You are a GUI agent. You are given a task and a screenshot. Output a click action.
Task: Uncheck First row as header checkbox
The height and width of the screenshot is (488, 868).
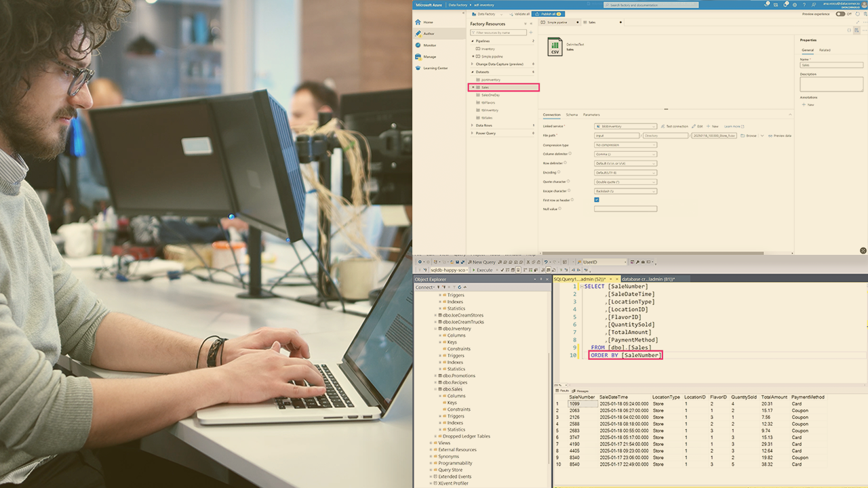(x=597, y=200)
